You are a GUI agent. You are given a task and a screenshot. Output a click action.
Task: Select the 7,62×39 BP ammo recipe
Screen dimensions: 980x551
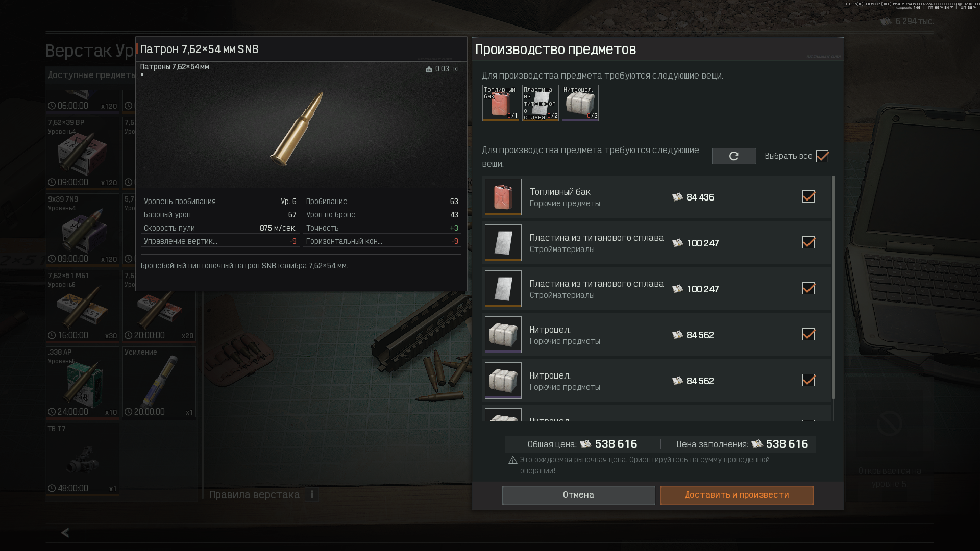tap(82, 153)
